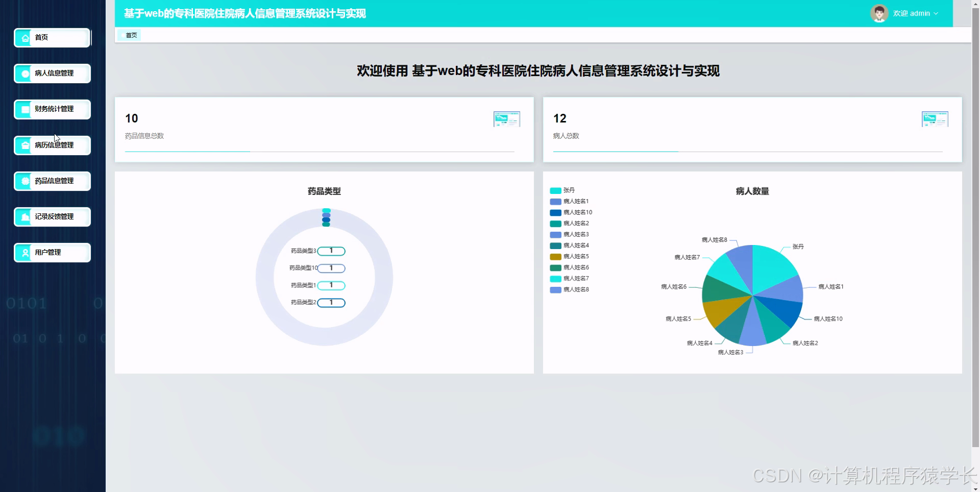Click the 病历信息管理 sidebar icon

click(x=25, y=145)
